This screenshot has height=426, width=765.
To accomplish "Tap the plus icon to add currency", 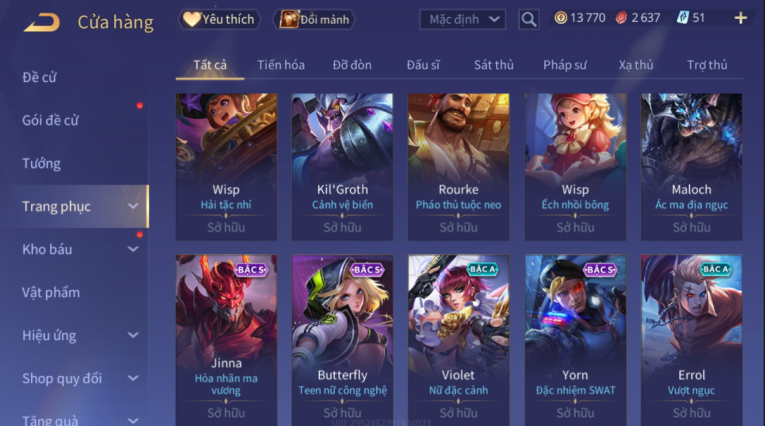I will [x=741, y=18].
